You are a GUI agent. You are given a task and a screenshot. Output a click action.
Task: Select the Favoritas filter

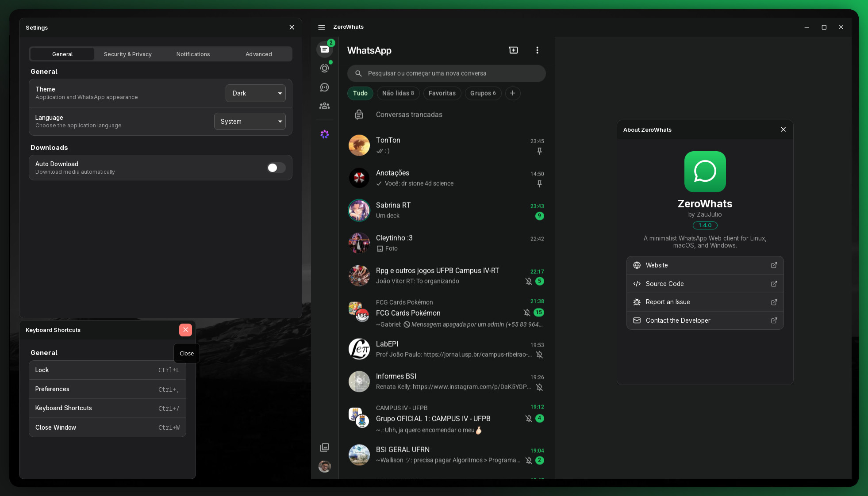[442, 93]
